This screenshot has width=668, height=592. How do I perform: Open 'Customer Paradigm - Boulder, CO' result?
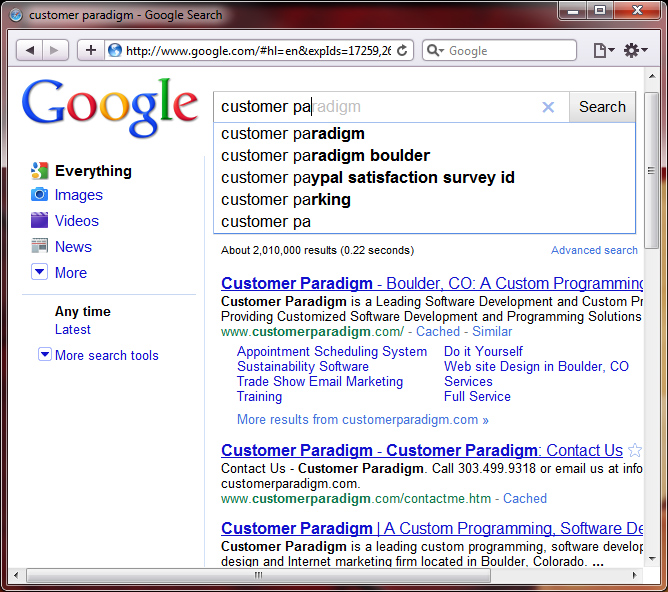click(432, 283)
